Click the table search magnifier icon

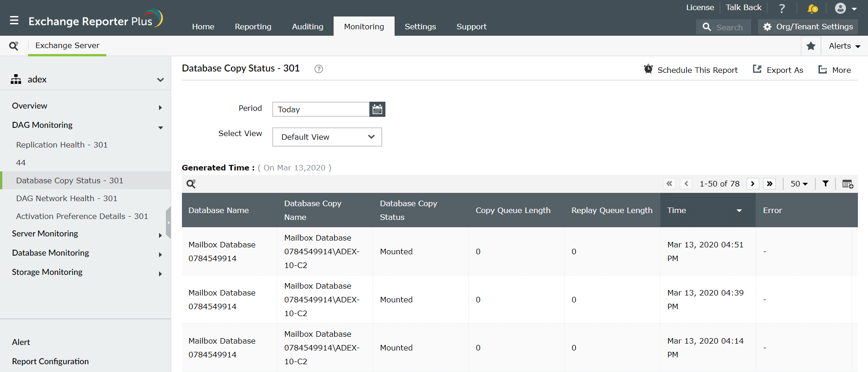pos(191,184)
